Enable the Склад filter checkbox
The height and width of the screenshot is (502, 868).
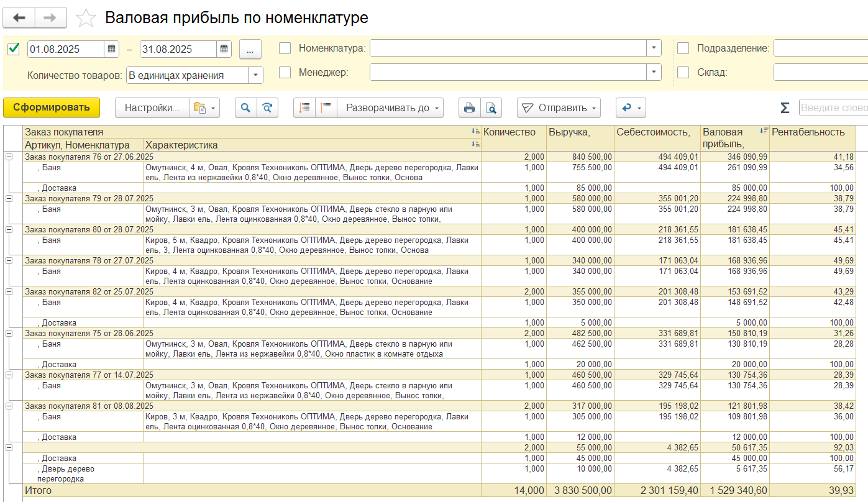point(683,73)
